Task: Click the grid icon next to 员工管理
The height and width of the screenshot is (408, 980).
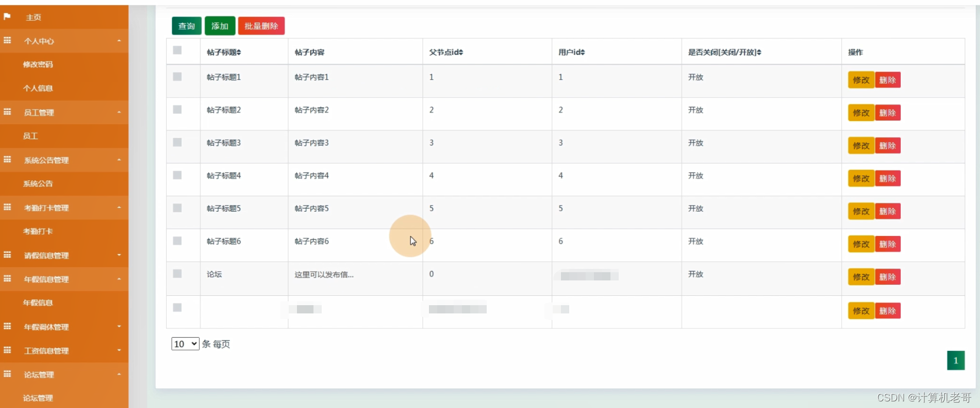Action: 7,112
